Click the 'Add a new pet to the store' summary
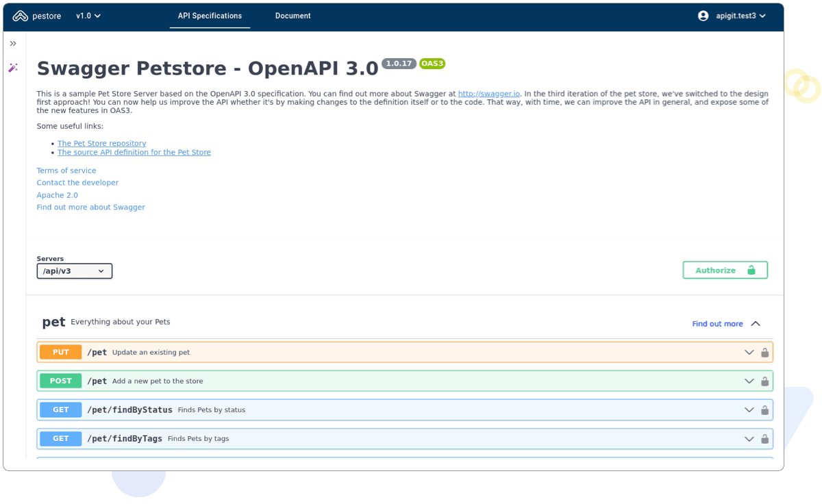The image size is (822, 504). (x=158, y=381)
